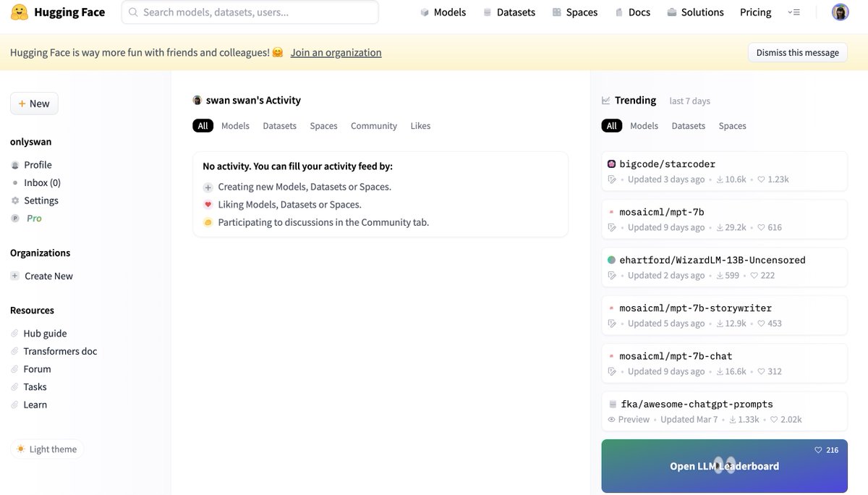Viewport: 868px width, 495px height.
Task: Click the Profile icon in sidebar
Action: (15, 165)
